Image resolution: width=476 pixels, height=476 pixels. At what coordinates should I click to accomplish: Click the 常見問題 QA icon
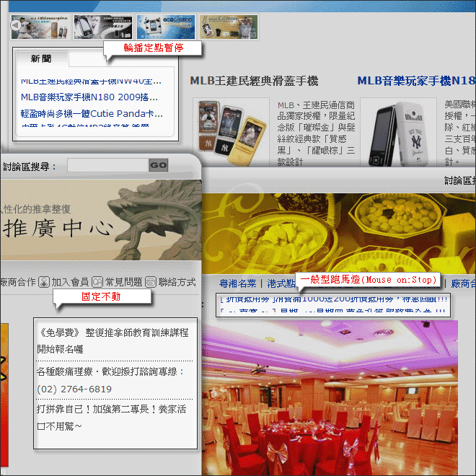(97, 282)
